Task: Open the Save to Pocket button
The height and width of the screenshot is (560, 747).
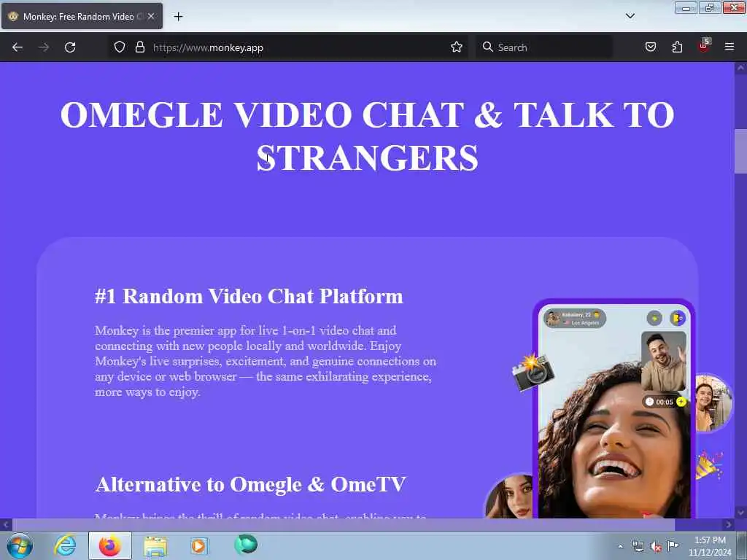Action: pyautogui.click(x=651, y=47)
